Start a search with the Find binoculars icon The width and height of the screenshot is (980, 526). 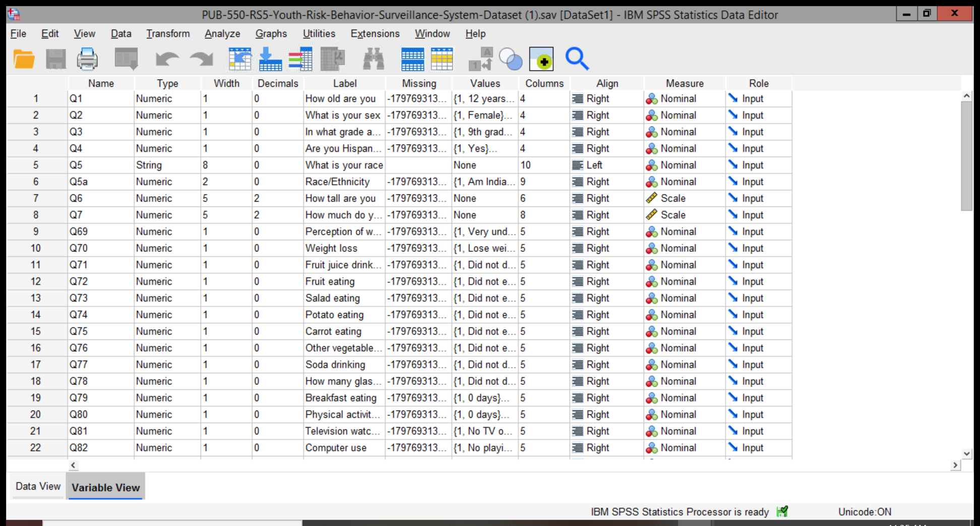(374, 59)
